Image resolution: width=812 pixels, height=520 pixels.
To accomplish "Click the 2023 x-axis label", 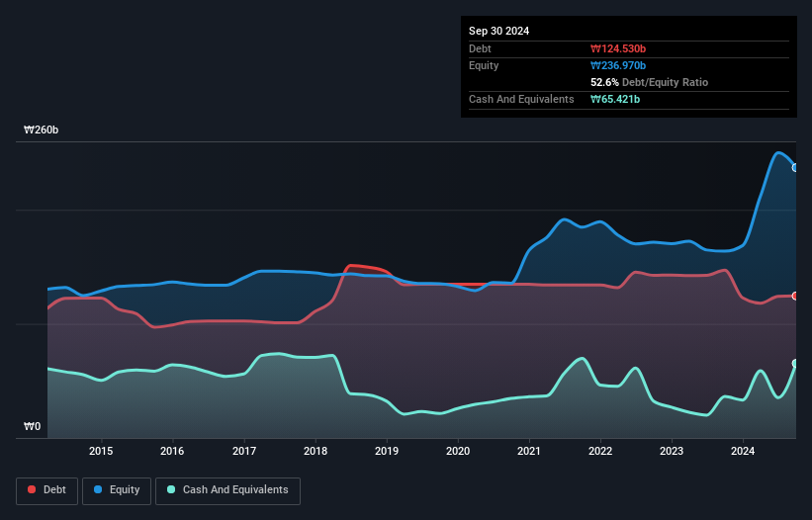I will [x=672, y=451].
